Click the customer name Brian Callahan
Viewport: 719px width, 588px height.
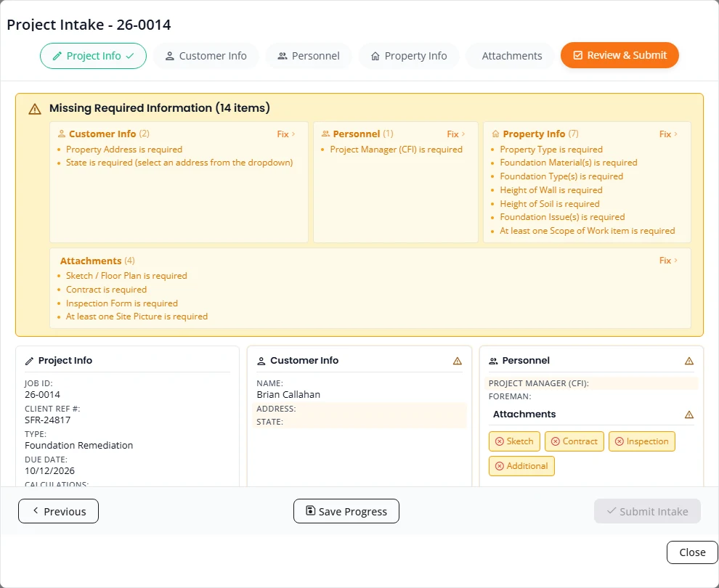[288, 395]
